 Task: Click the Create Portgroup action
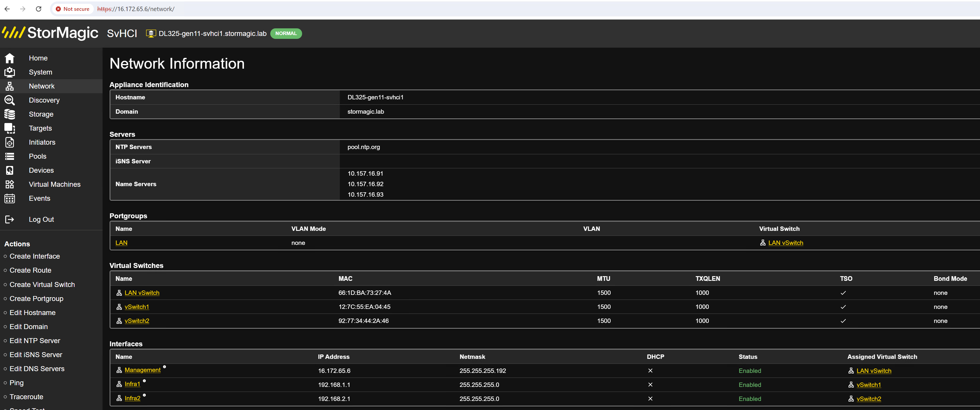(37, 299)
